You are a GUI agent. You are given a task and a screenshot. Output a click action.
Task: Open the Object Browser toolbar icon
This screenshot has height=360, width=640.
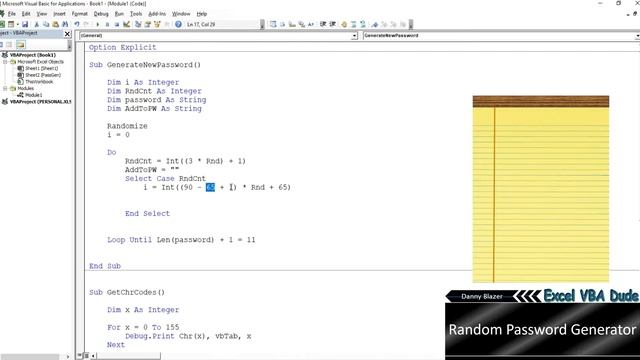click(x=157, y=24)
